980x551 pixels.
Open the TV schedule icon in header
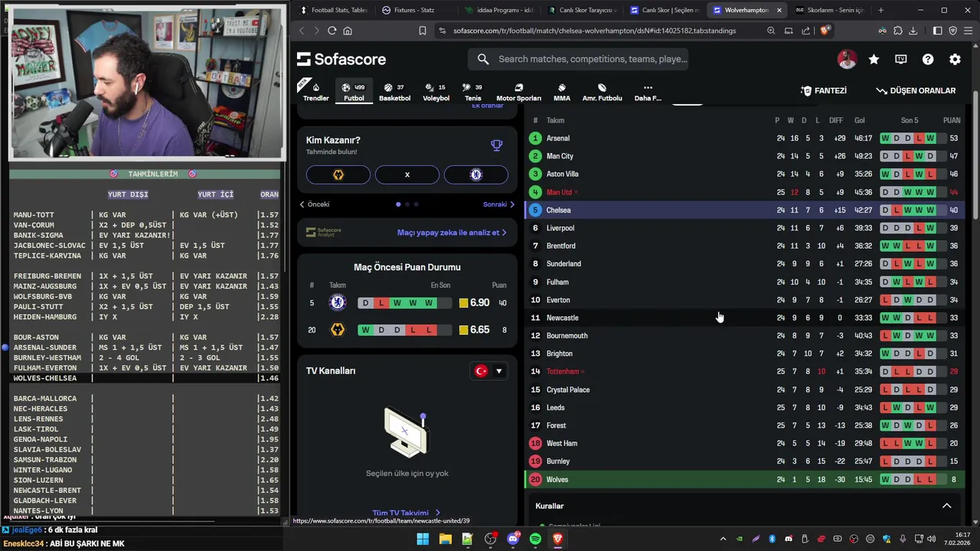click(901, 59)
